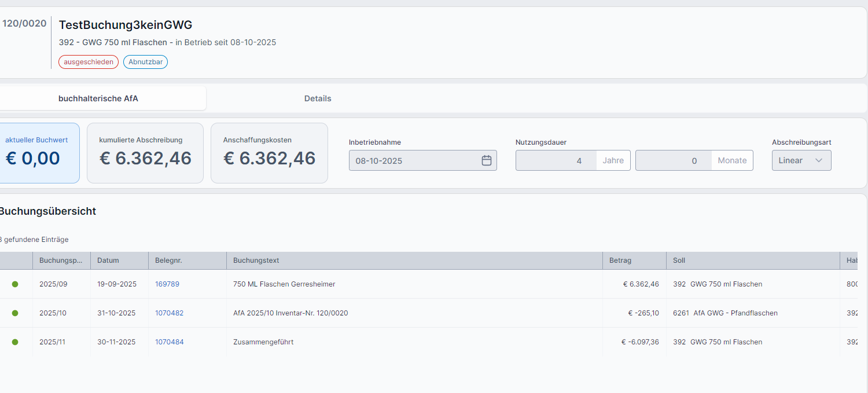868x393 pixels.
Task: Click the Inbetriebnahme date field
Action: (414, 160)
